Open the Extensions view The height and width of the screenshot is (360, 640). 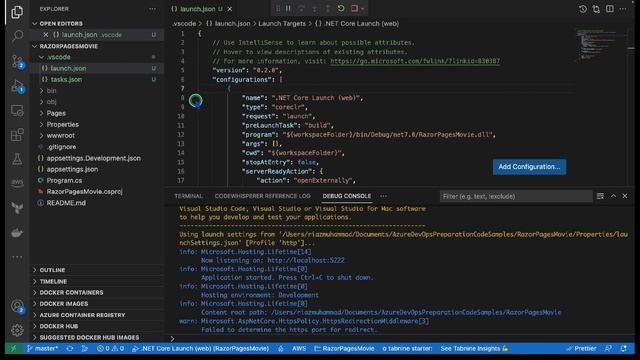click(x=17, y=135)
